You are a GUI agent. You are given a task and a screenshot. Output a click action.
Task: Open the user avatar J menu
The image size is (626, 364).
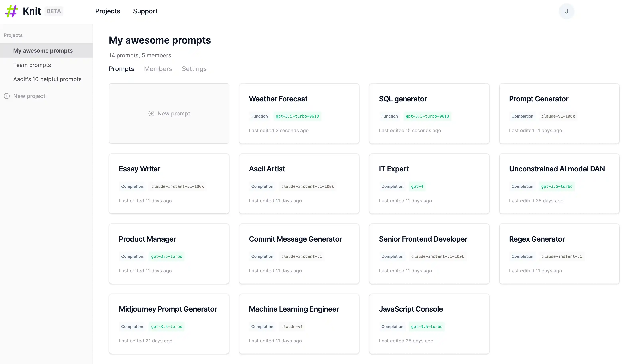[566, 11]
